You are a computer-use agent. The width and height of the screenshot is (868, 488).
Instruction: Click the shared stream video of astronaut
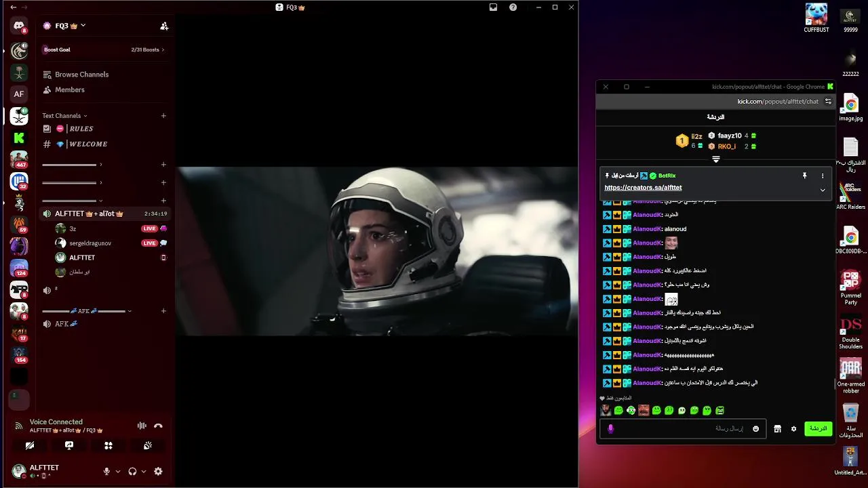pos(377,251)
